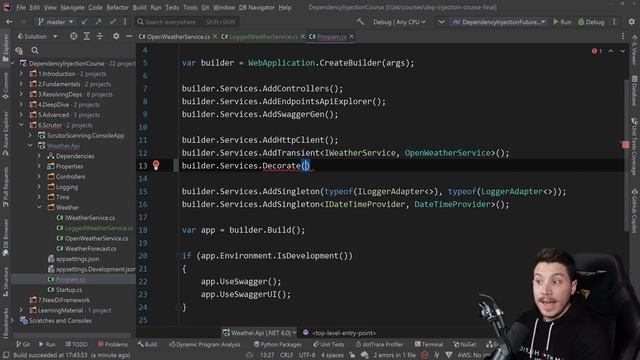Close the Program.cs editor tab
Image resolution: width=640 pixels, height=360 pixels.
(x=351, y=37)
